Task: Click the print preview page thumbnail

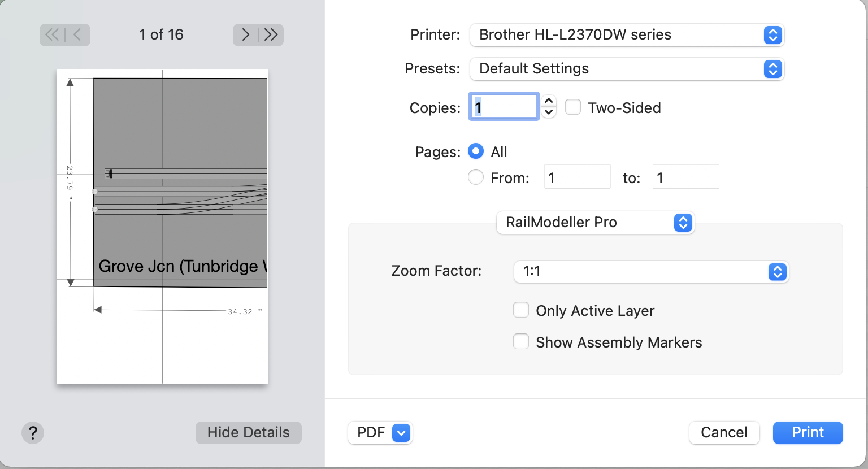Action: point(162,227)
